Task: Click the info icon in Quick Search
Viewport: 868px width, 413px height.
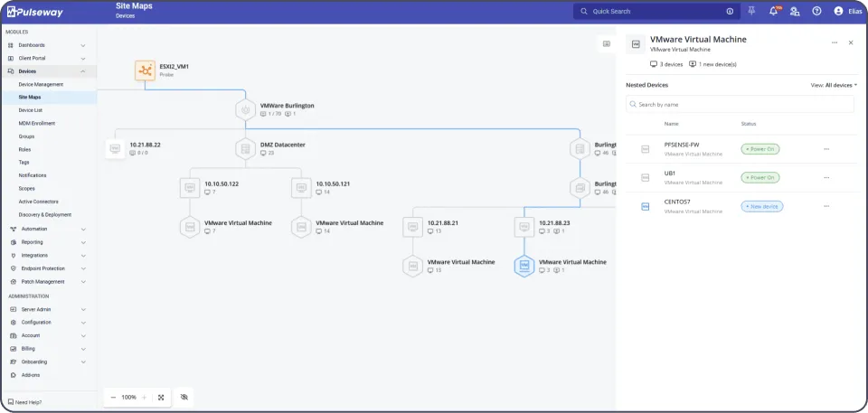Action: [x=730, y=11]
